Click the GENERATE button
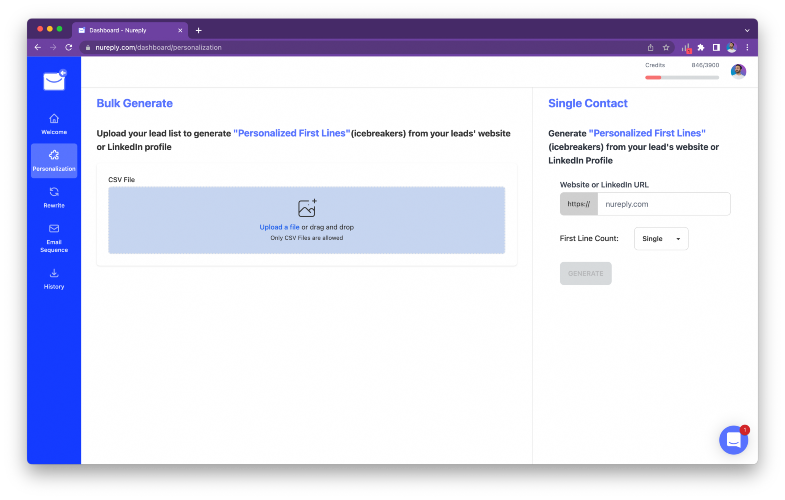785x500 pixels. coord(586,273)
